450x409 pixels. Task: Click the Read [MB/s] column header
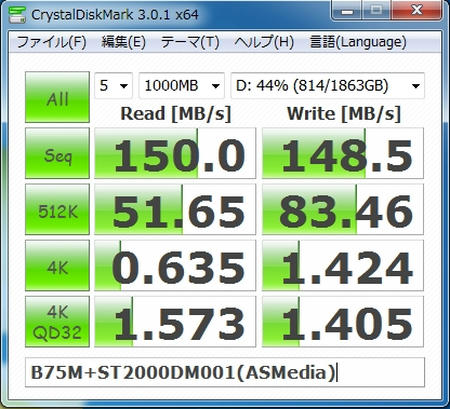tap(176, 114)
